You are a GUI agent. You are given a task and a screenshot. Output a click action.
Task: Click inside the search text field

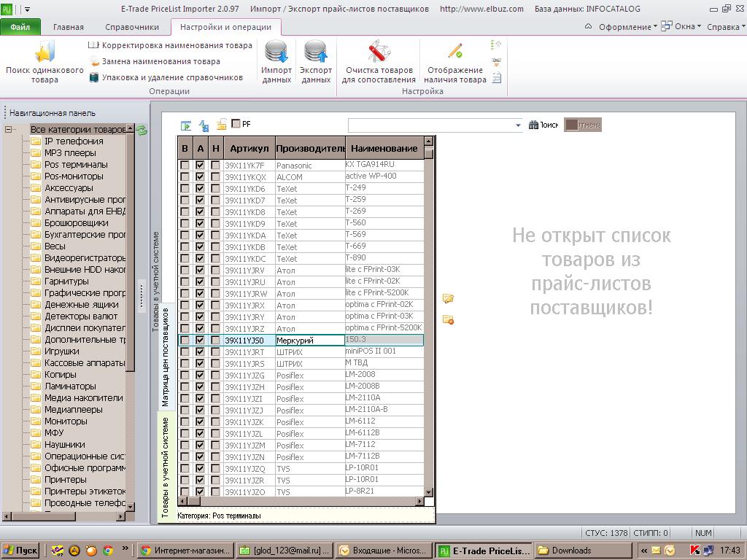431,125
